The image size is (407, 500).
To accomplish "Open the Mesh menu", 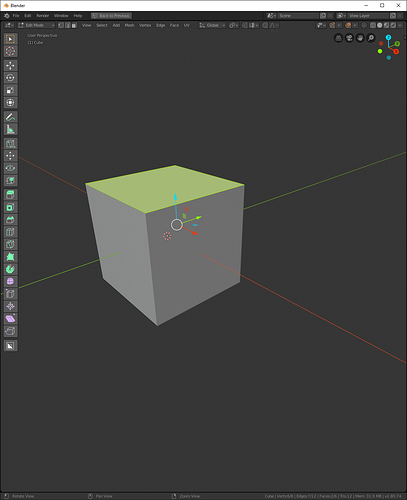I will point(129,25).
